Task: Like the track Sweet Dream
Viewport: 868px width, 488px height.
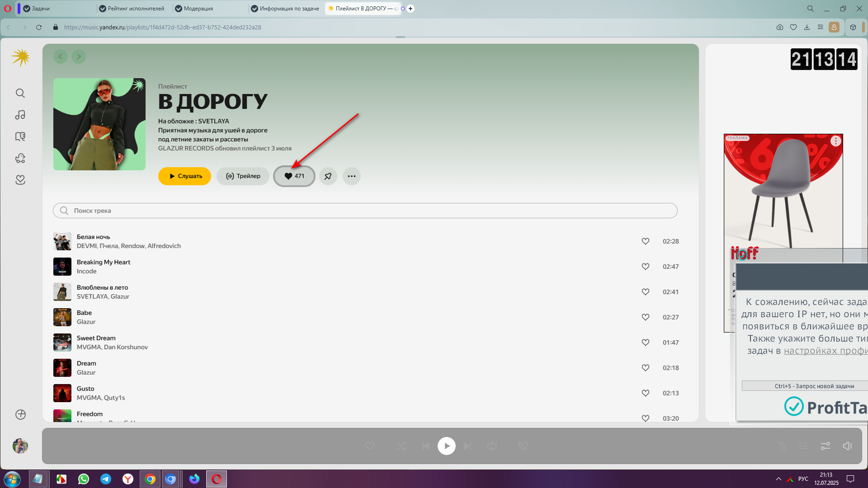Action: 646,343
